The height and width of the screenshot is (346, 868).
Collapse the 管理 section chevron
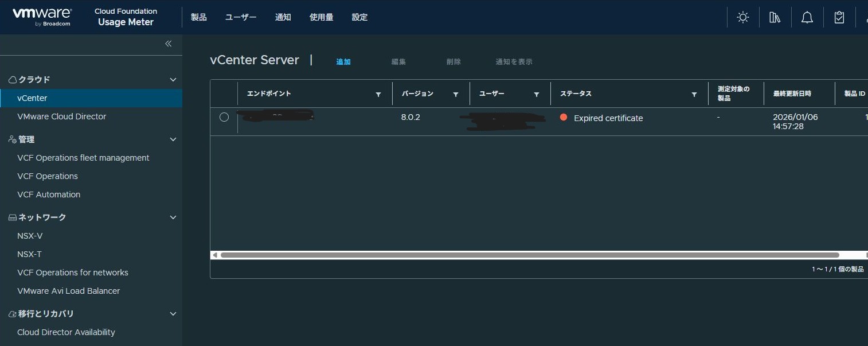[x=173, y=139]
